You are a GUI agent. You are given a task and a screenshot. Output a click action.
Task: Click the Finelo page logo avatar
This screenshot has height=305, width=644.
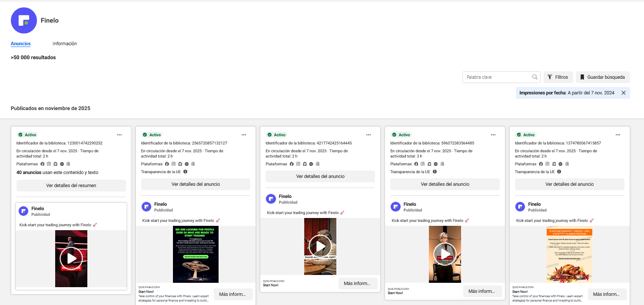(x=24, y=20)
